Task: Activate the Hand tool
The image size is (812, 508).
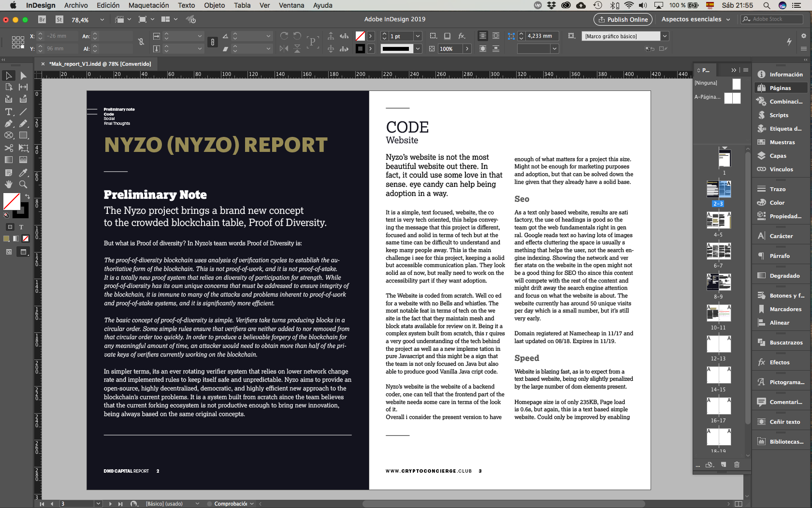Action: pyautogui.click(x=9, y=184)
